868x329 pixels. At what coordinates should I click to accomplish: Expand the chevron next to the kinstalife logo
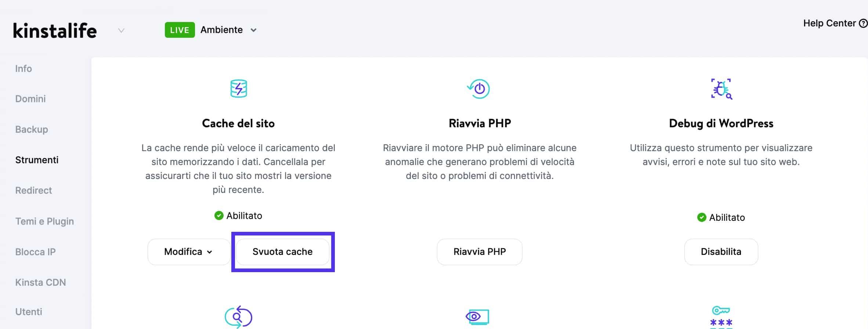(x=120, y=30)
